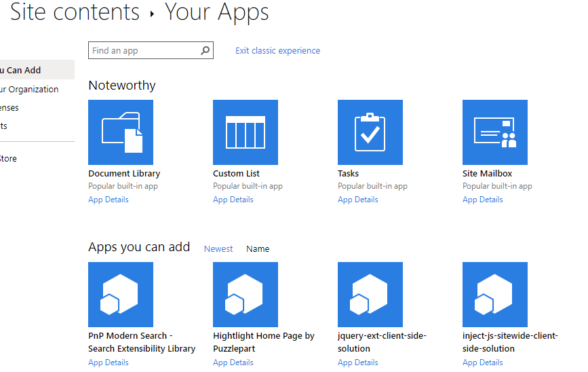
Task: Select the 'Can Add' sidebar item
Action: 37,70
